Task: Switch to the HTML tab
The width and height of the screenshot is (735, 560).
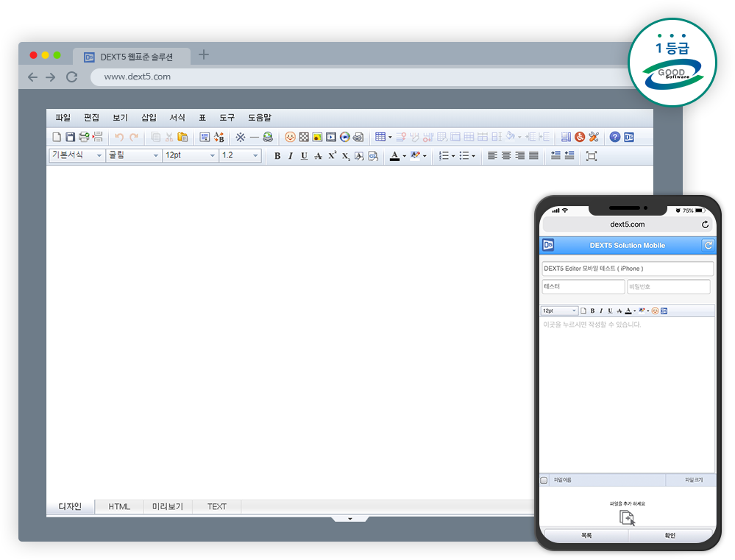Action: (x=119, y=506)
